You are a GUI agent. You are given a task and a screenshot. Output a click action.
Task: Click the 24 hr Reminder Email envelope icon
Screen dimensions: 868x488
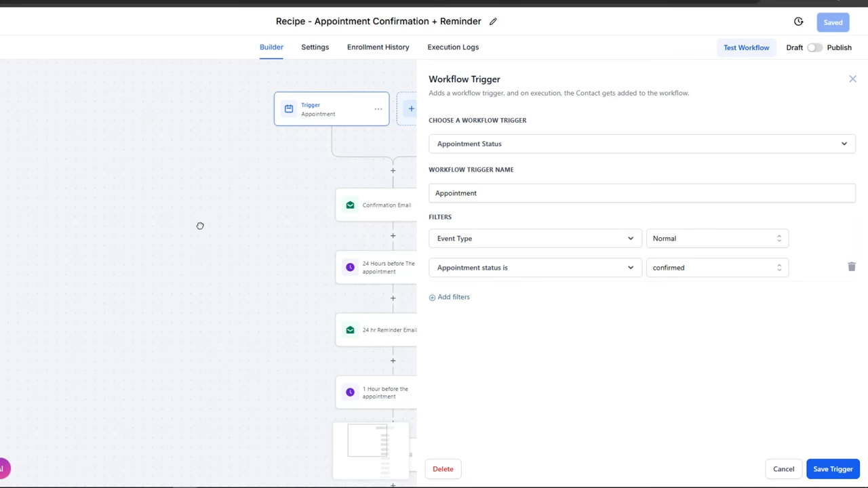point(350,330)
